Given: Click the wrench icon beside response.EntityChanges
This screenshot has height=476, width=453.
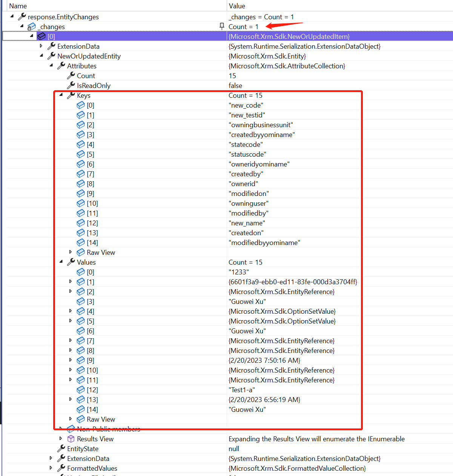Looking at the screenshot, I should click(x=22, y=17).
